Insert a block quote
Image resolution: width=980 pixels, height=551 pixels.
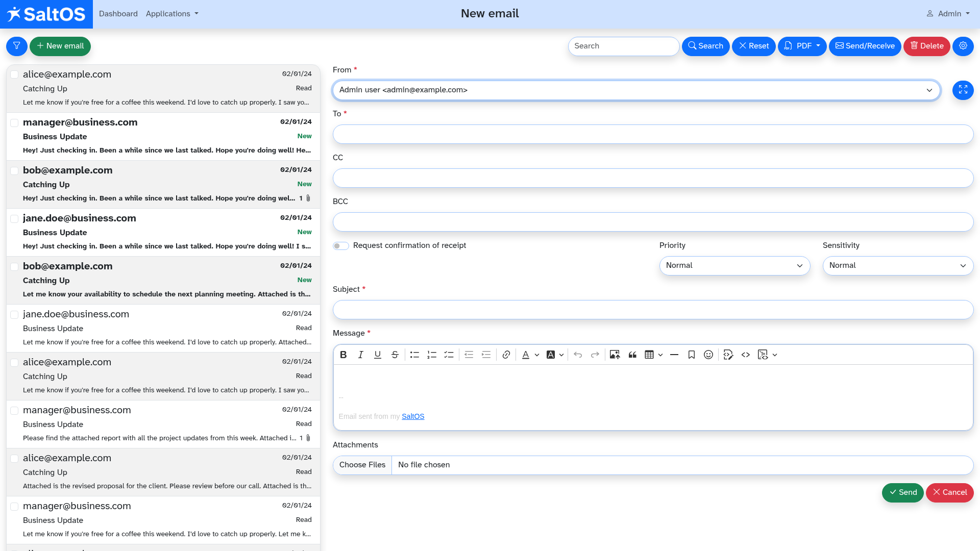point(632,355)
